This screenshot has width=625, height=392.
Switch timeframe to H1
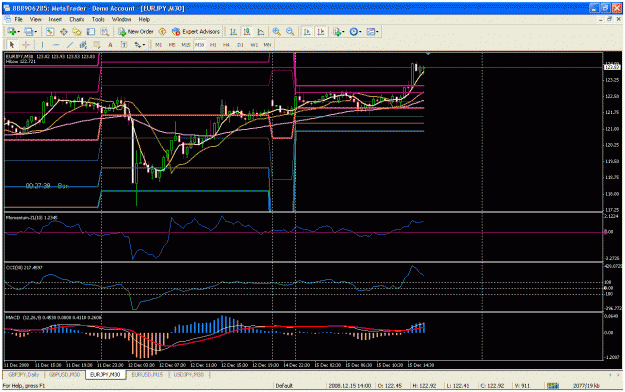pos(213,45)
